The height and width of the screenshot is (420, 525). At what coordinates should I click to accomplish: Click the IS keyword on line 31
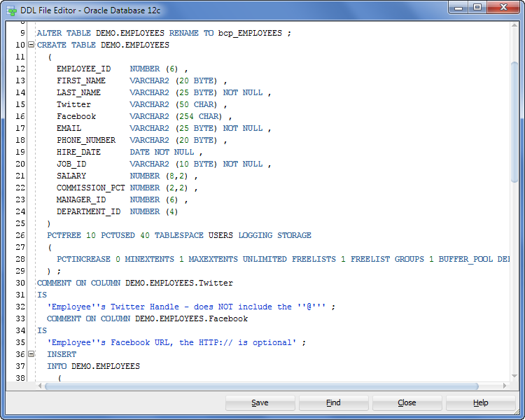[42, 295]
